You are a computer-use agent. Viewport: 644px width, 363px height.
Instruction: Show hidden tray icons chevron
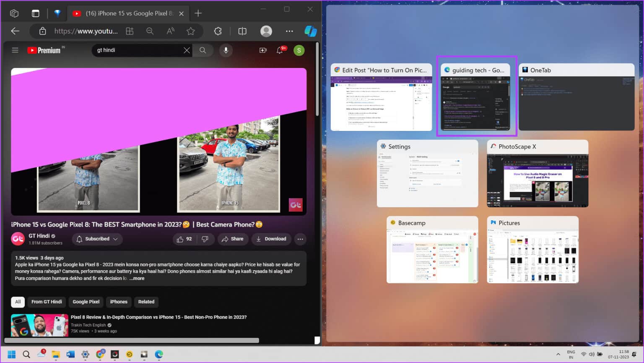(x=558, y=355)
